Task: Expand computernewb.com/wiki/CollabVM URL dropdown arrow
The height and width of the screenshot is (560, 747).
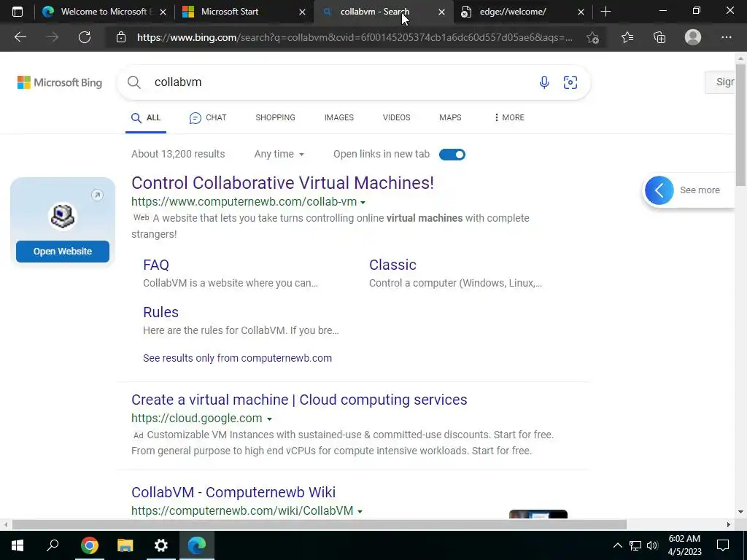Action: click(360, 511)
